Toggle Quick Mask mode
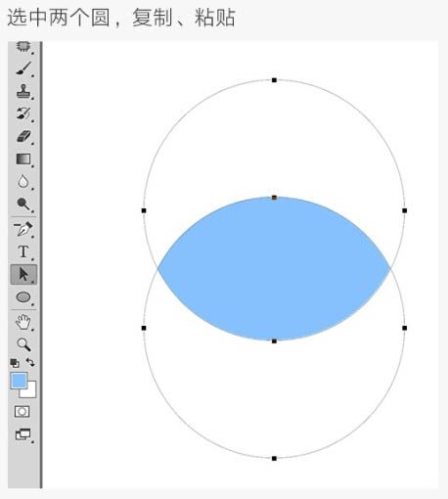 pyautogui.click(x=22, y=412)
